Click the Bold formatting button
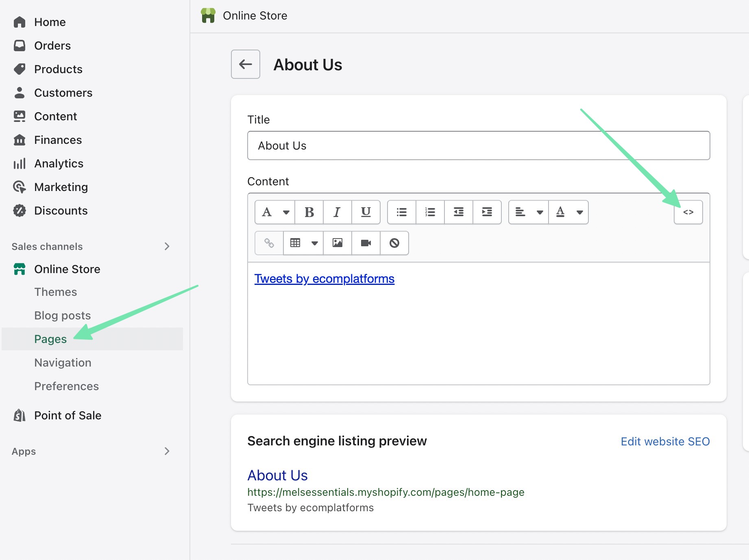The height and width of the screenshot is (560, 749). pyautogui.click(x=309, y=212)
